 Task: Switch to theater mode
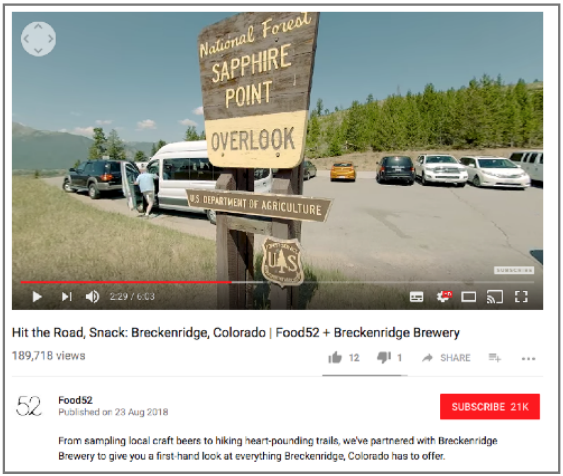(x=469, y=297)
